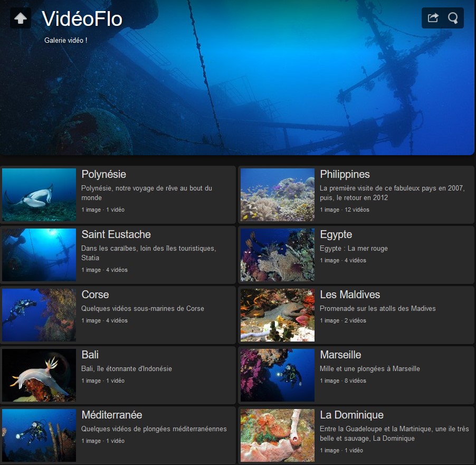Open the Egypte album title
This screenshot has width=476, height=465.
pyautogui.click(x=336, y=234)
